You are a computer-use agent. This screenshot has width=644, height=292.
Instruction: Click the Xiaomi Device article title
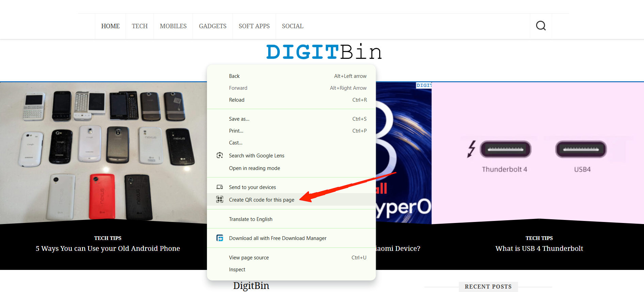(398, 248)
